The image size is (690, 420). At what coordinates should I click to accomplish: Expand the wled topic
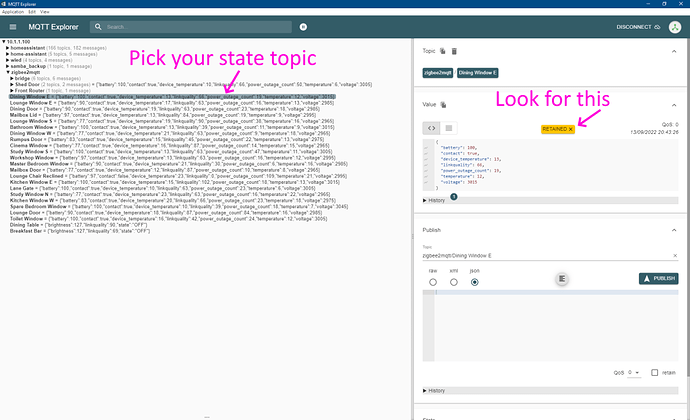click(7, 60)
